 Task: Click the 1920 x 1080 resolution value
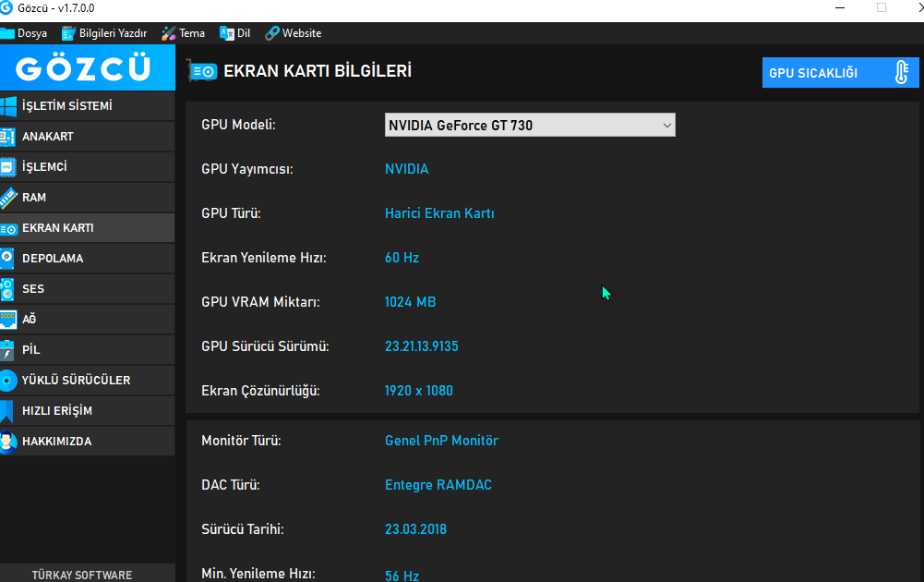click(419, 391)
